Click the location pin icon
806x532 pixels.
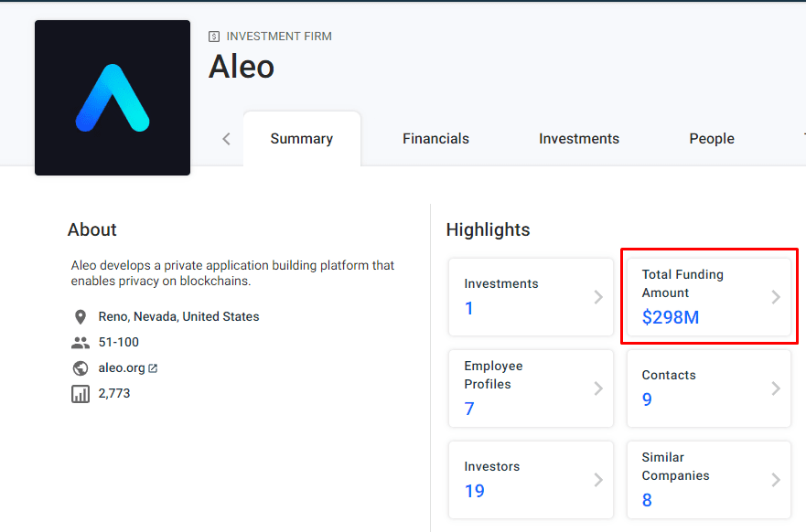(81, 317)
